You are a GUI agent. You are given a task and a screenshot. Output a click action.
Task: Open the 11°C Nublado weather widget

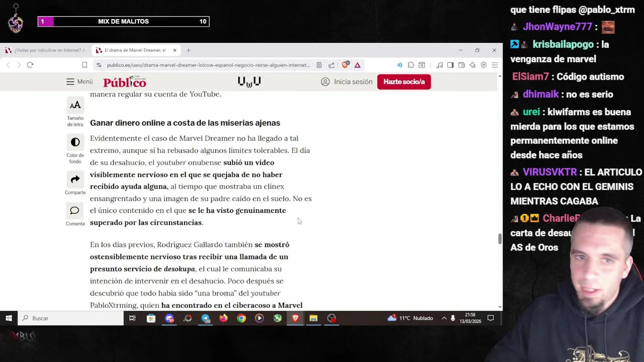[x=410, y=318]
